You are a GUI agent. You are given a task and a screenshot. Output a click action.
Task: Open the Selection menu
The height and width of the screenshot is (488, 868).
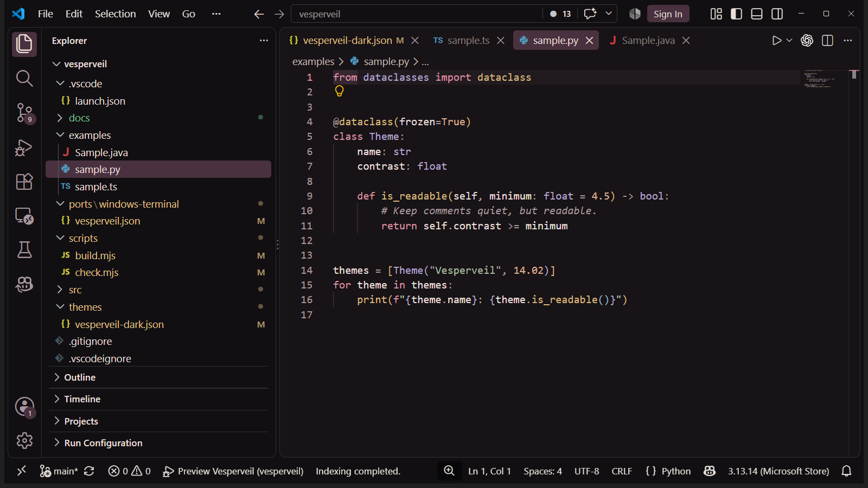(x=116, y=14)
